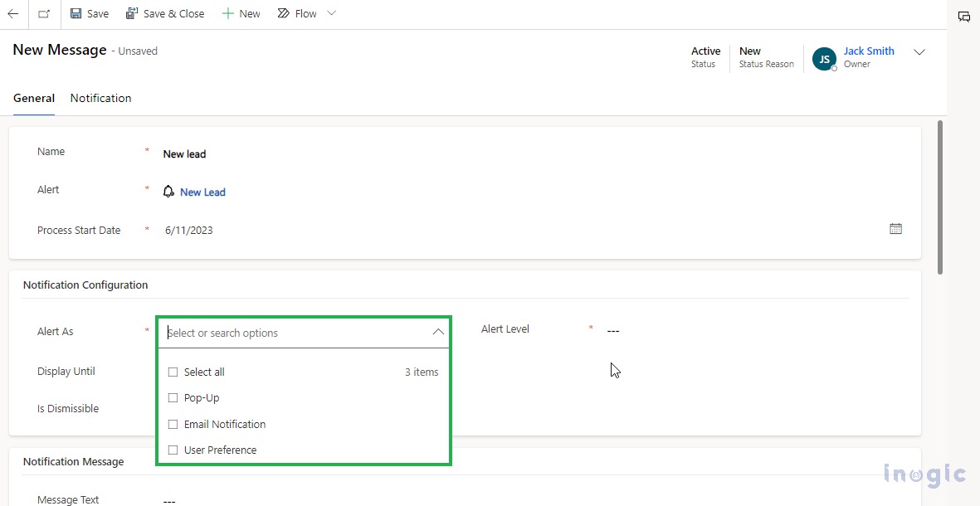The height and width of the screenshot is (506, 980).
Task: Edit Process Start Date value
Action: click(x=188, y=231)
